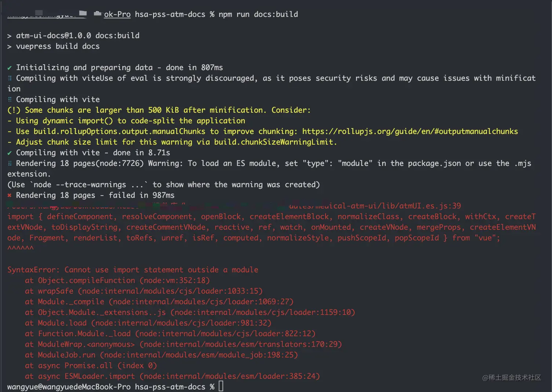Screen dimensions: 552x392
Task: Click the 稀土掘金技术社区 watermark
Action: [512, 378]
